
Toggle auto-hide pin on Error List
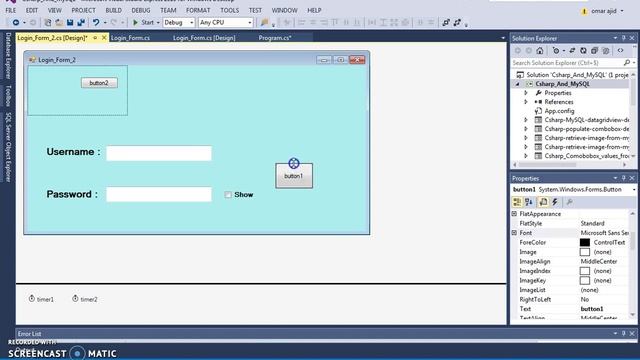624,333
